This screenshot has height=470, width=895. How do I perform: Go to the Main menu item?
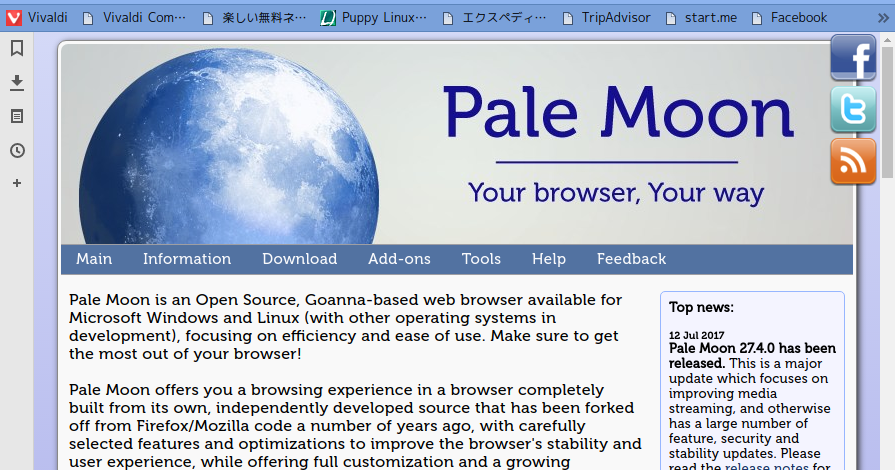(94, 259)
